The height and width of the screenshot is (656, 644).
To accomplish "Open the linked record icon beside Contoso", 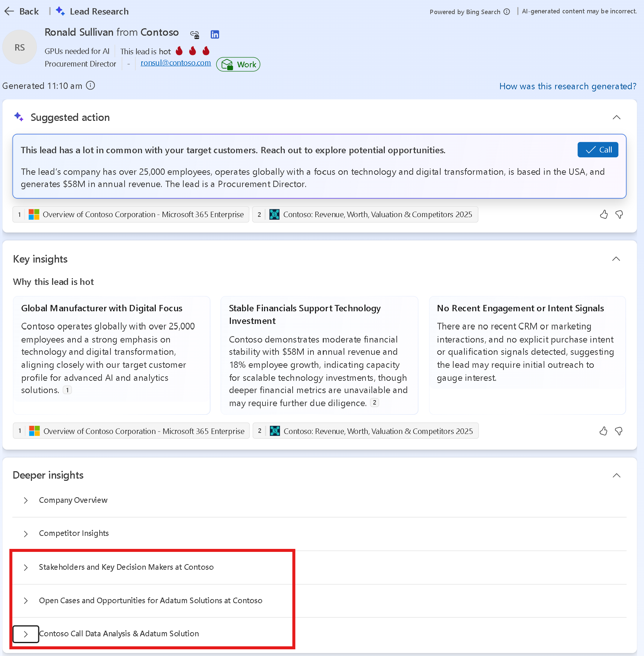I will [195, 35].
